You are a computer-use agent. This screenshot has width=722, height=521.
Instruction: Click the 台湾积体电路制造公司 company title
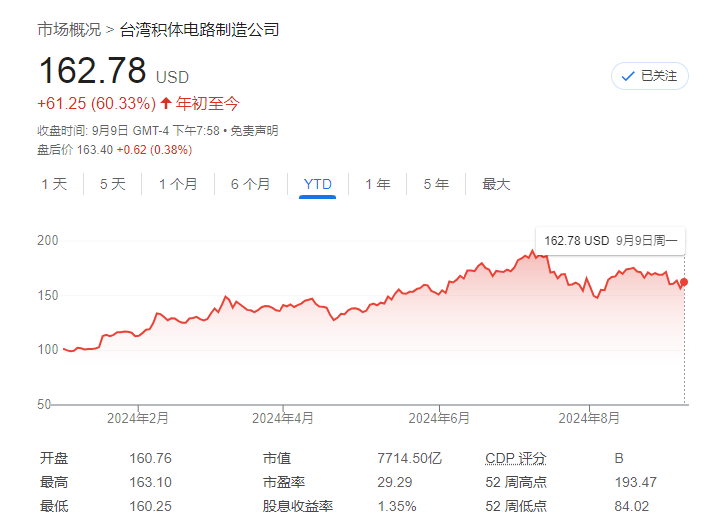[199, 29]
